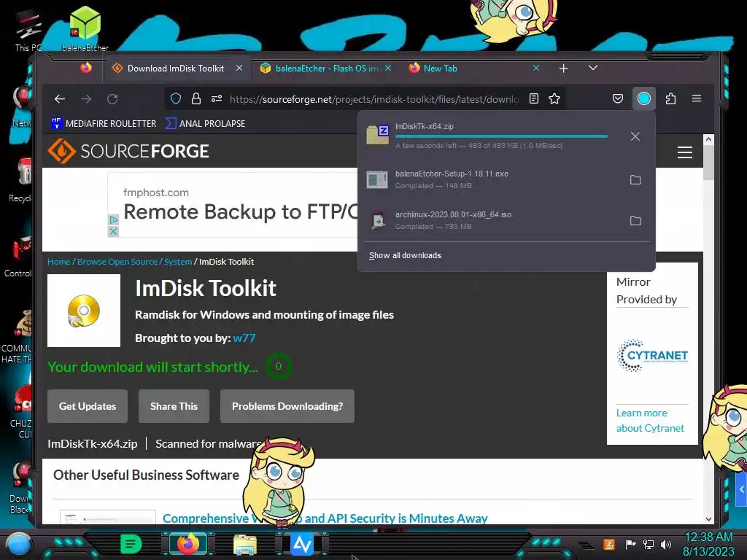
Task: Expand the list all tabs chevron
Action: [592, 68]
